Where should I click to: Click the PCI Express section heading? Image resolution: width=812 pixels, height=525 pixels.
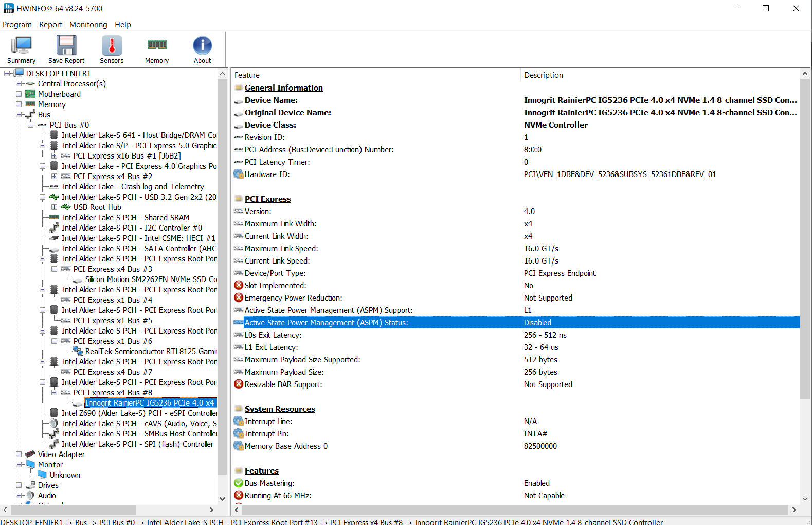coord(268,199)
